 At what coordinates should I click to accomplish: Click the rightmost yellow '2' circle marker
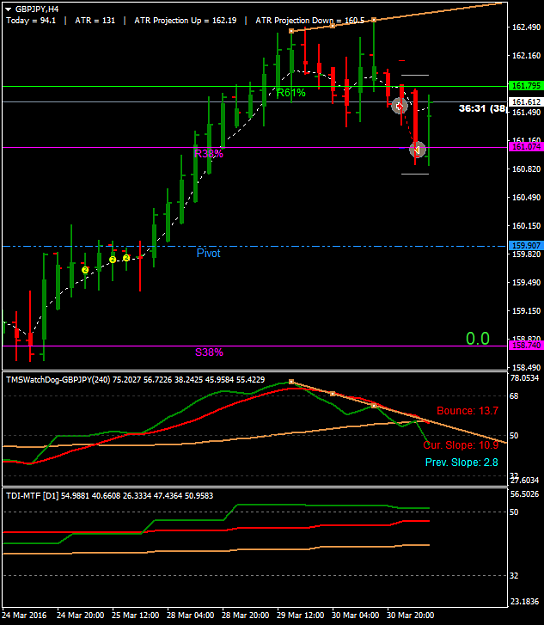[x=126, y=258]
